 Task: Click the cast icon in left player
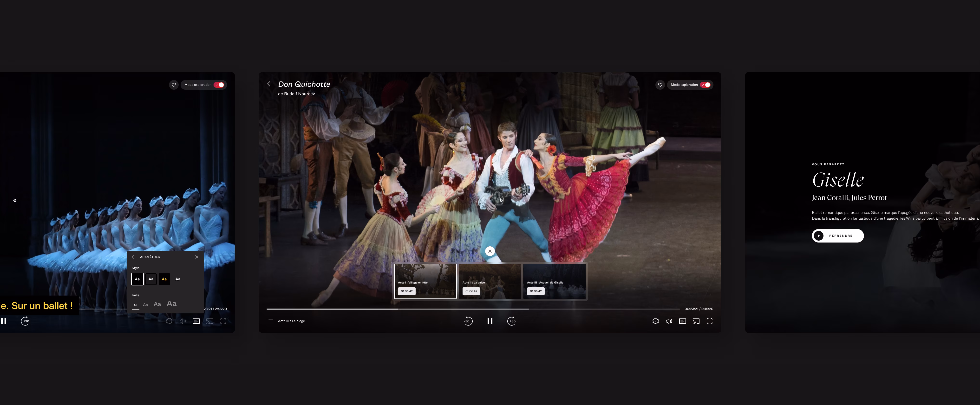pos(210,321)
